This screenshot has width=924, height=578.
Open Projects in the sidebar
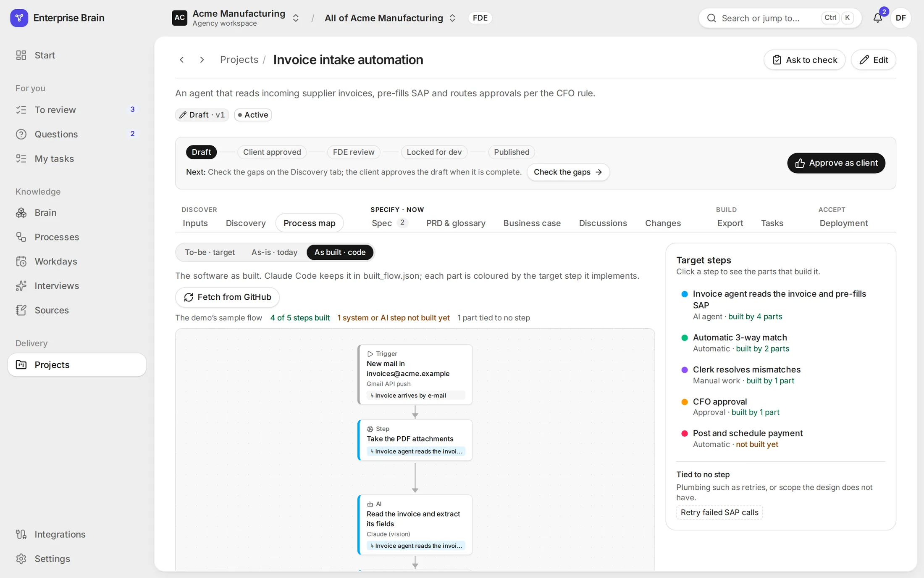[77, 364]
